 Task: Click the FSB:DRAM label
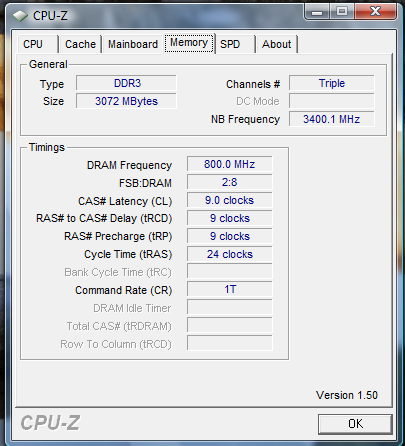coord(145,183)
